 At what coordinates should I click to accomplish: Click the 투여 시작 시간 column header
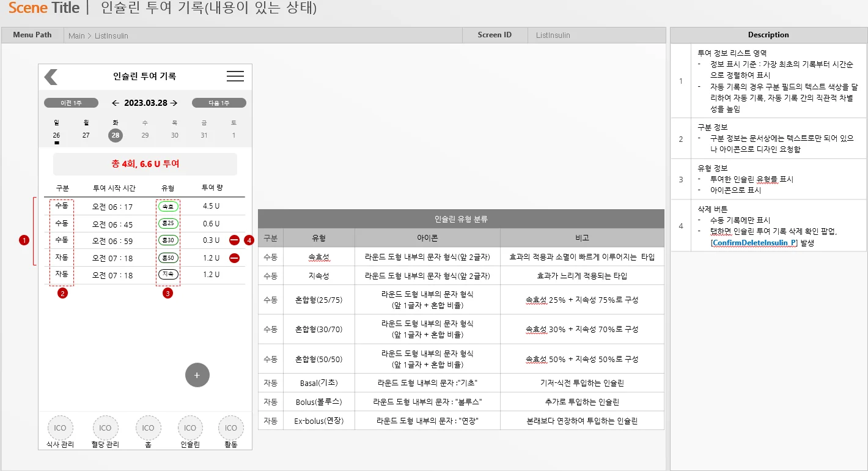(x=114, y=188)
